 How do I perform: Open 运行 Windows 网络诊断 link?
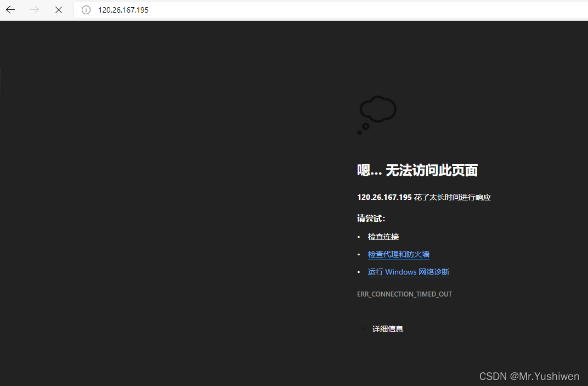409,272
